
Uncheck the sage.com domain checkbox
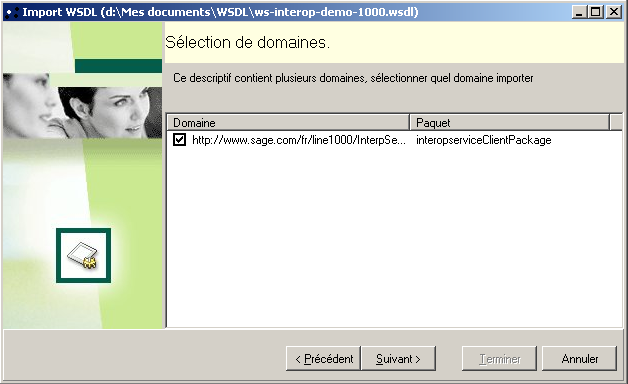[179, 140]
